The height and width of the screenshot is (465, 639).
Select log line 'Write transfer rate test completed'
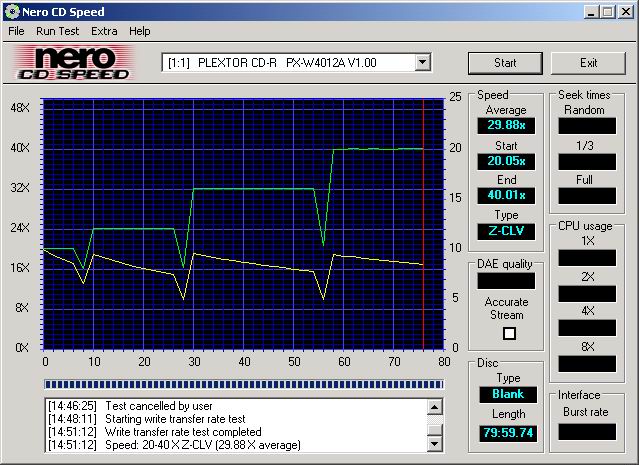tap(155, 432)
